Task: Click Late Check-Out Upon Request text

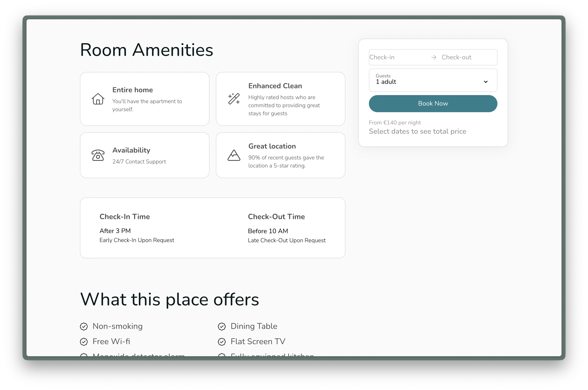Action: point(287,240)
